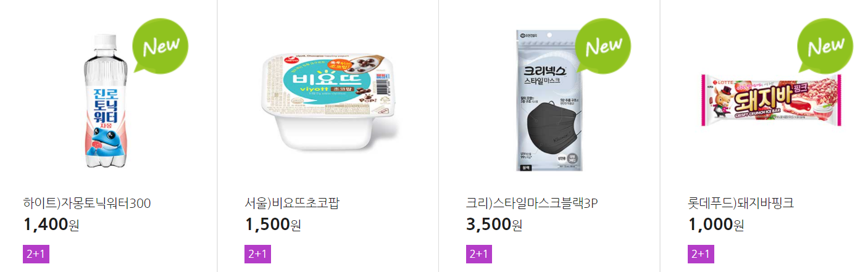Click the 2+1 badge under 롯데푸드)돼지바핑크

(x=701, y=254)
